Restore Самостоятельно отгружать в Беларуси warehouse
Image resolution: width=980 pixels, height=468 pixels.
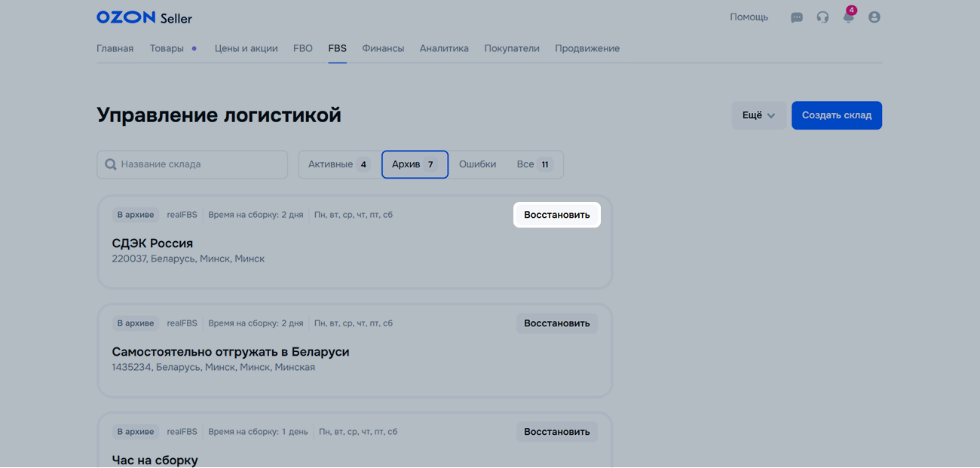tap(556, 323)
